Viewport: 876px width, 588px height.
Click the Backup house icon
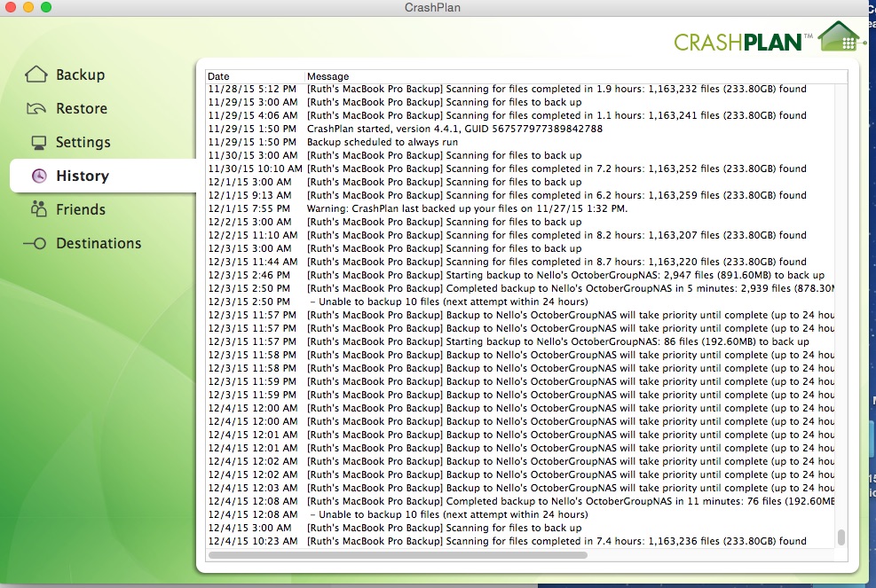point(36,74)
